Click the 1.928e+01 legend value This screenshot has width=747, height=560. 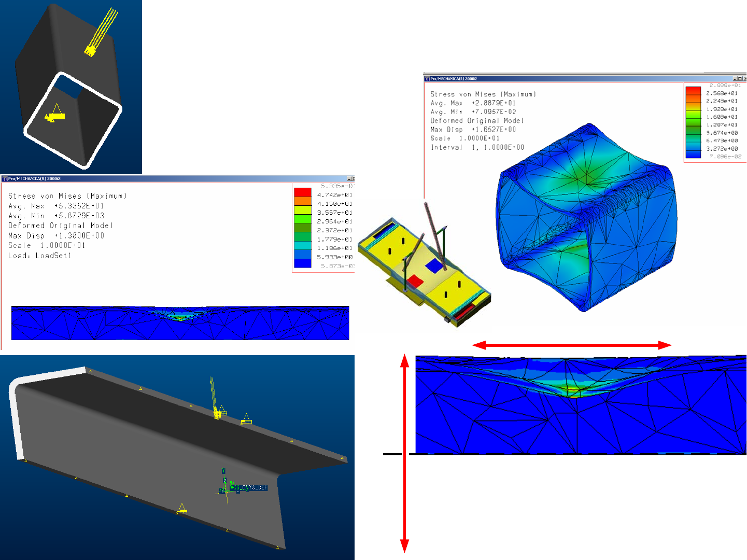point(722,109)
